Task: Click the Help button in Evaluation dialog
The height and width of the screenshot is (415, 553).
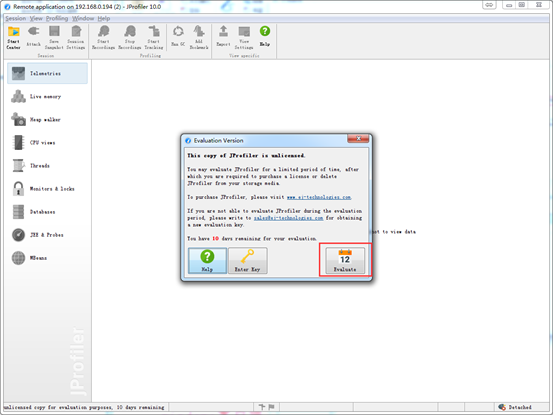Action: (207, 260)
